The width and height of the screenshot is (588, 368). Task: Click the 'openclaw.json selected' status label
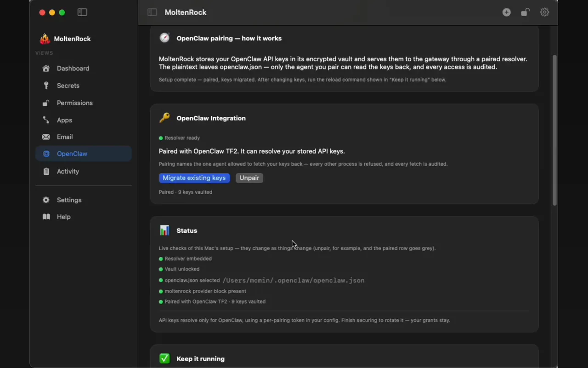(x=192, y=281)
